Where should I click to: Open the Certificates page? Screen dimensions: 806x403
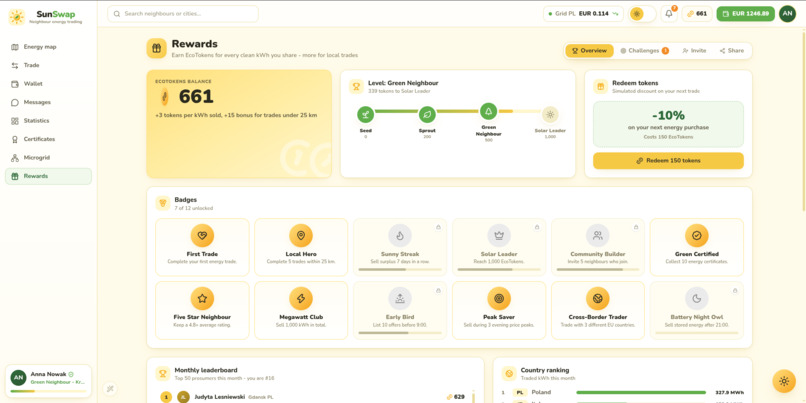(x=48, y=139)
